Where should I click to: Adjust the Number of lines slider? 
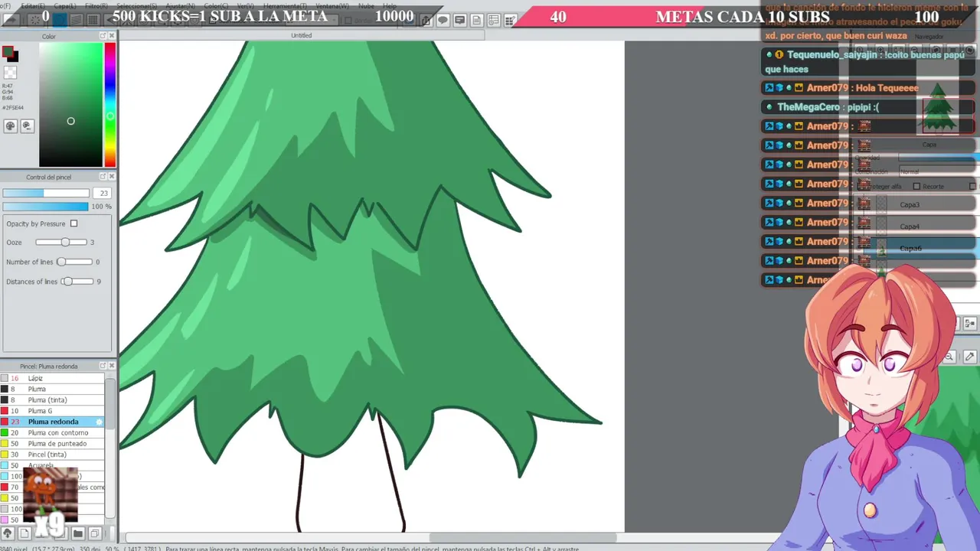coord(75,262)
